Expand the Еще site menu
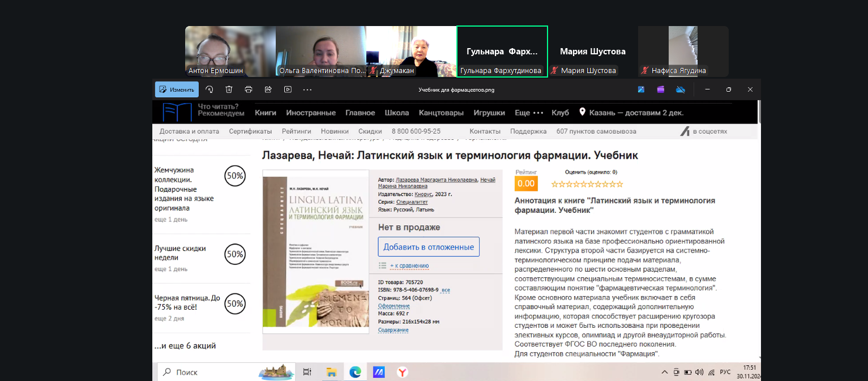The image size is (868, 381). coord(528,113)
